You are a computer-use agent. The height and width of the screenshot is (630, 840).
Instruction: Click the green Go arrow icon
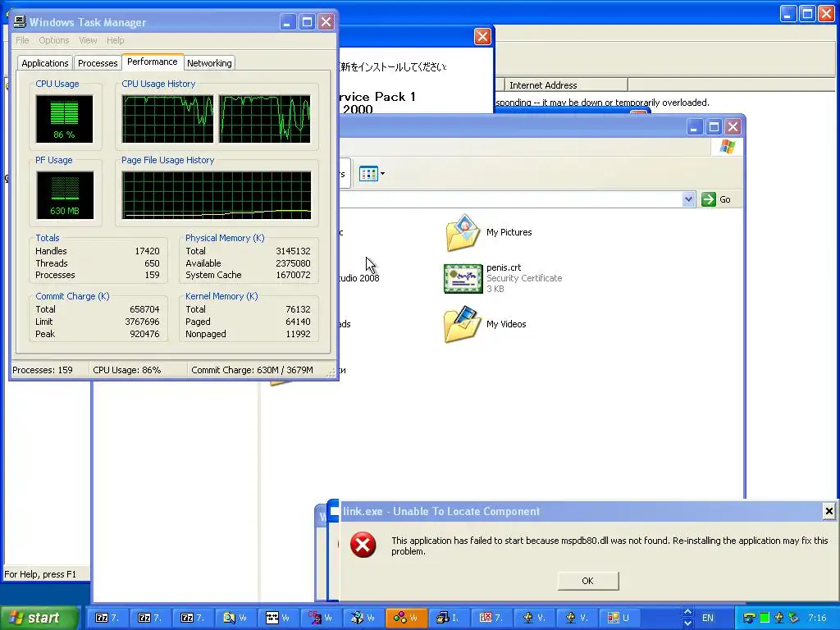click(x=708, y=199)
